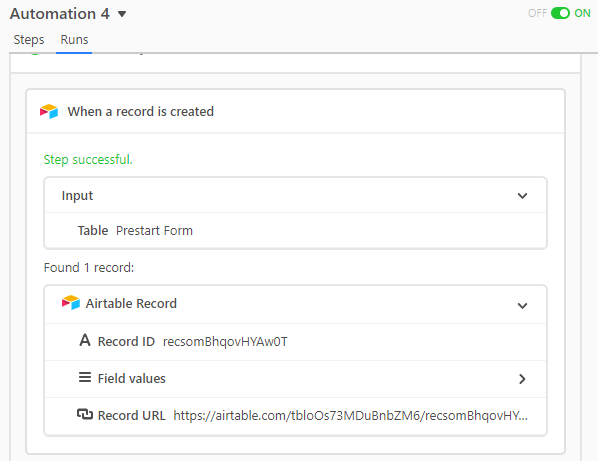598x461 pixels.
Task: Click the Field values row label
Action: click(x=132, y=379)
